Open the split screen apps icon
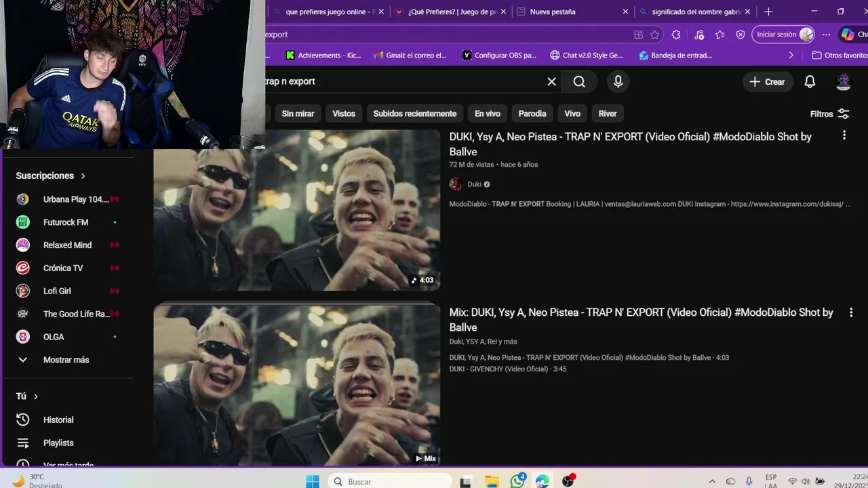 pyautogui.click(x=638, y=35)
